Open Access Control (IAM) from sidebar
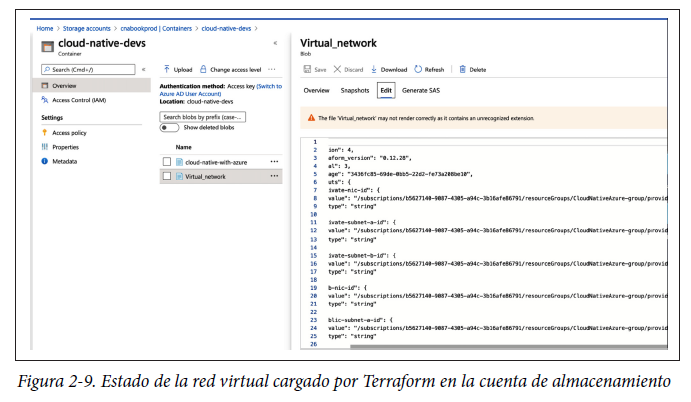Viewport: 691px width, 402px height. 78,100
